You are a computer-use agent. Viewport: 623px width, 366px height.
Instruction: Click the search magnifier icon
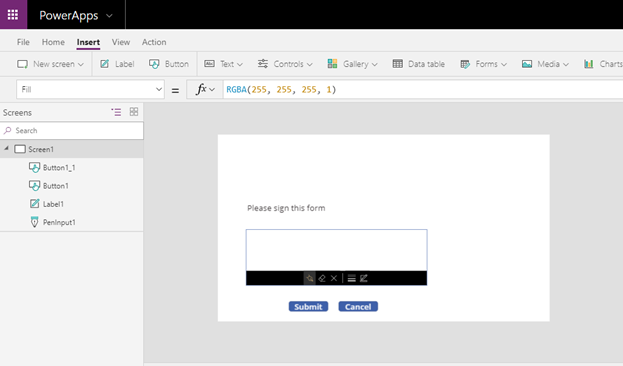point(8,130)
